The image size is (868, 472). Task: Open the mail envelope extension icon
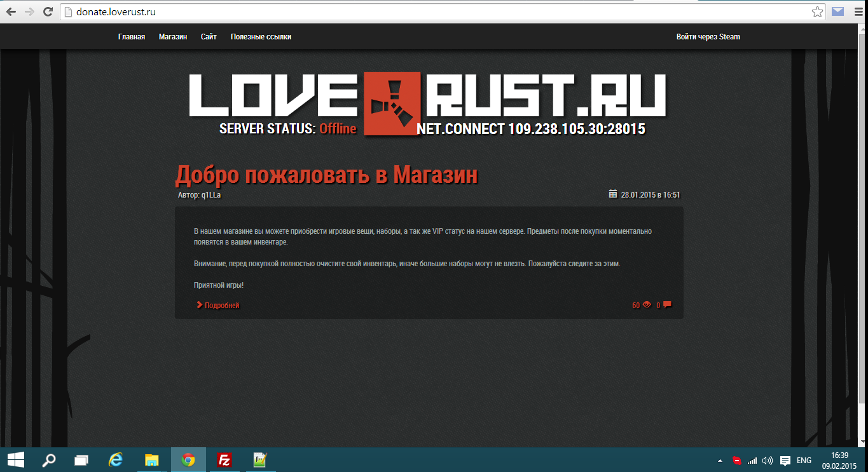[x=838, y=11]
